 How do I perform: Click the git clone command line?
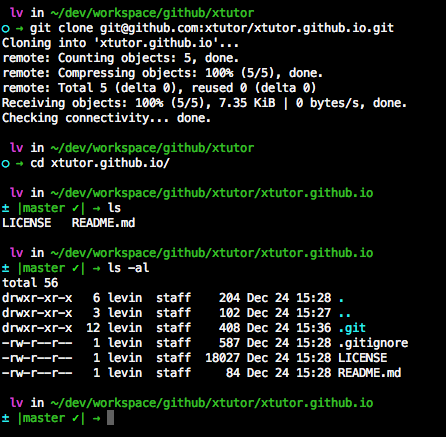point(212,28)
